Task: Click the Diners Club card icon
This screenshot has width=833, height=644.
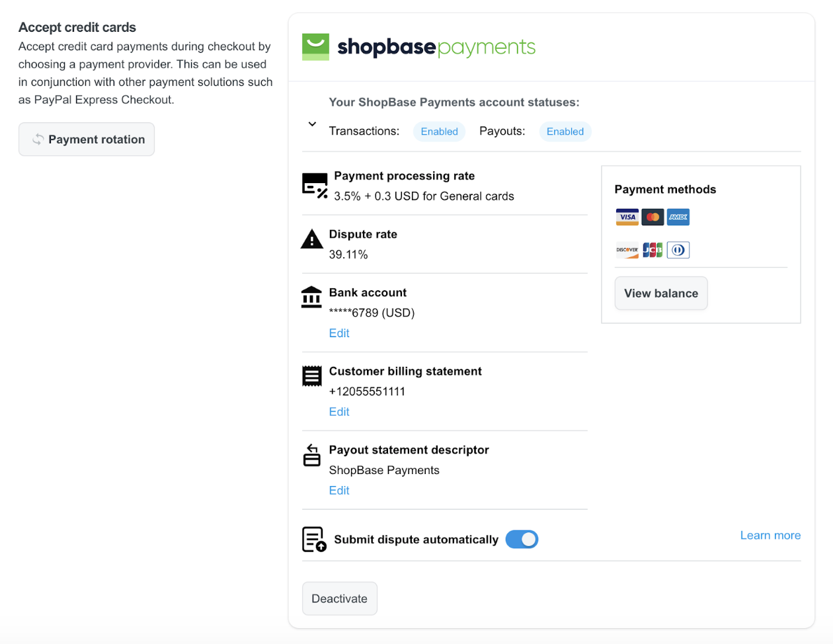Action: [678, 250]
